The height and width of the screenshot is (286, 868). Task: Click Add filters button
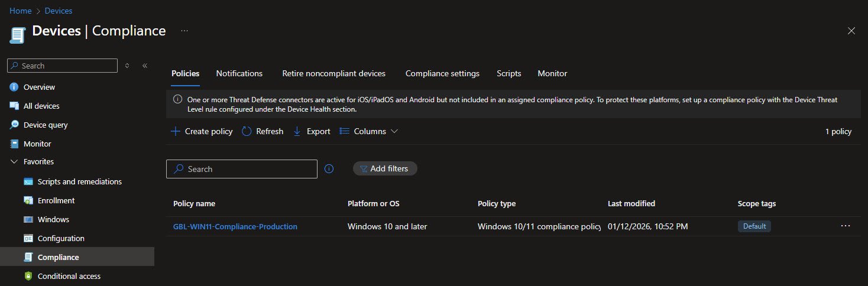384,169
